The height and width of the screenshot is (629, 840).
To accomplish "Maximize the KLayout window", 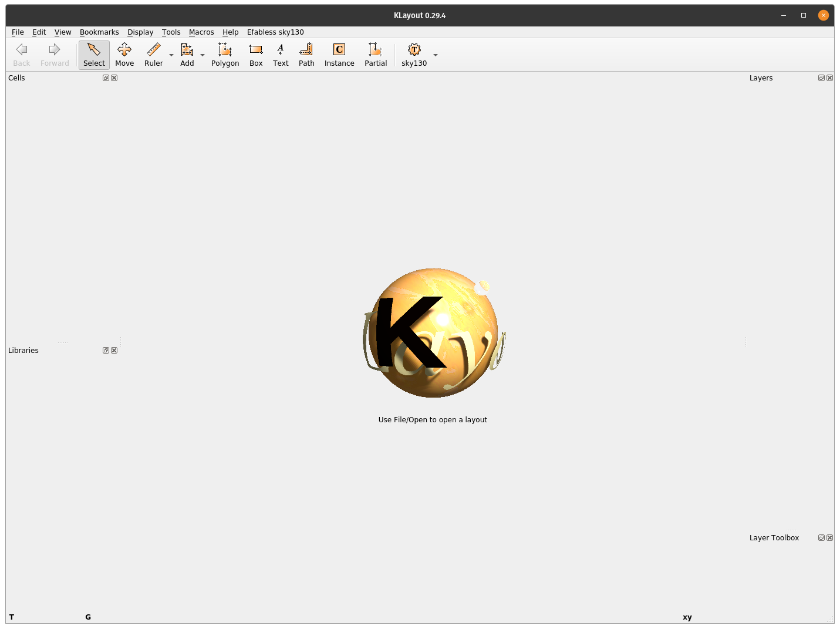I will (x=804, y=15).
